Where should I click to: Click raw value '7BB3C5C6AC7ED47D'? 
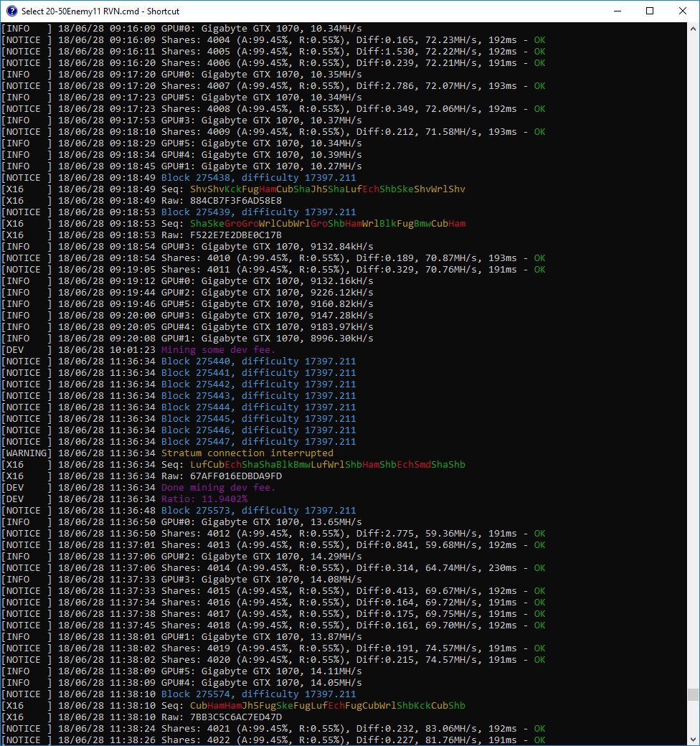[x=236, y=717]
